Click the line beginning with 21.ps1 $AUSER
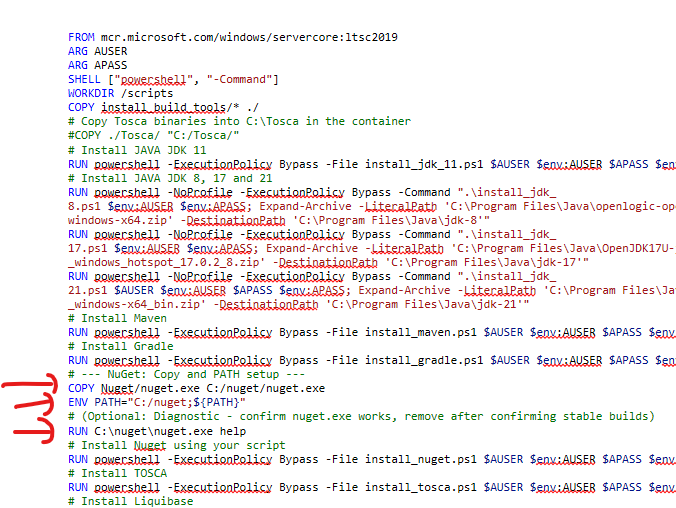The image size is (676, 508). coord(372,290)
